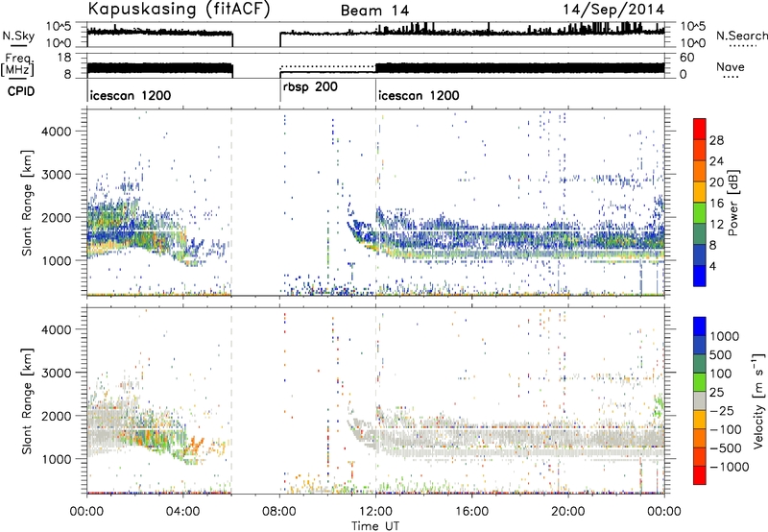Click the "08:00" time axis tick label
The image size is (768, 532).
pos(279,512)
